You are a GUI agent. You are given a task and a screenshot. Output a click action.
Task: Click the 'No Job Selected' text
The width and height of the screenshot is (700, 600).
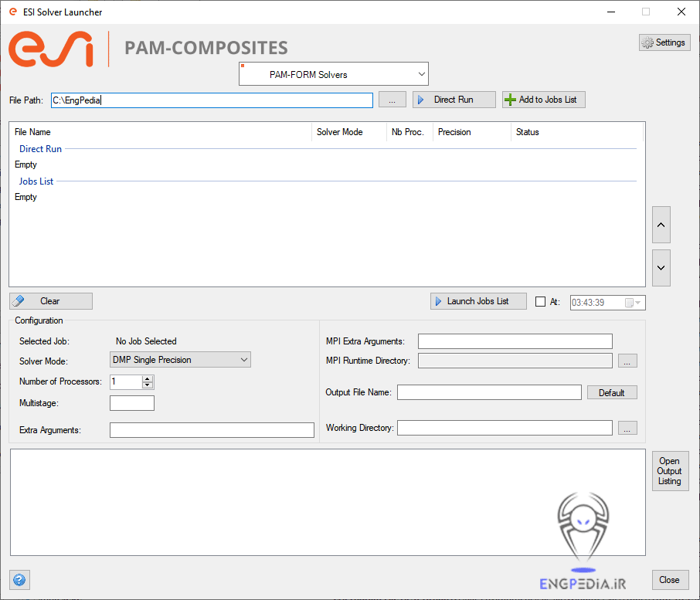click(147, 341)
